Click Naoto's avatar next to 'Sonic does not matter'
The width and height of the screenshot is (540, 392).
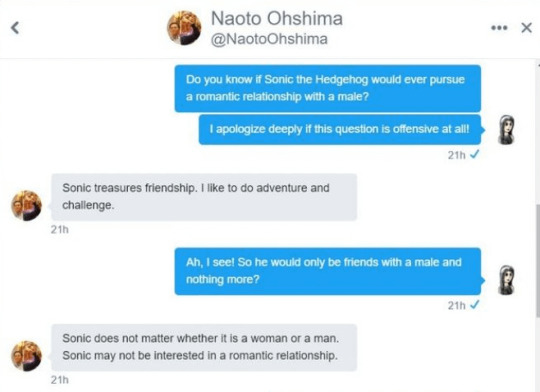[x=27, y=356]
